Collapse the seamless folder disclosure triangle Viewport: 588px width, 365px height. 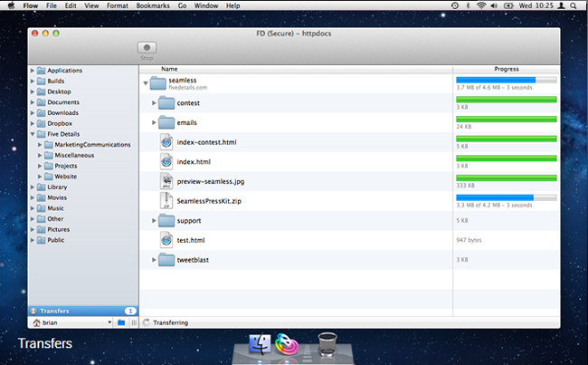(x=146, y=83)
